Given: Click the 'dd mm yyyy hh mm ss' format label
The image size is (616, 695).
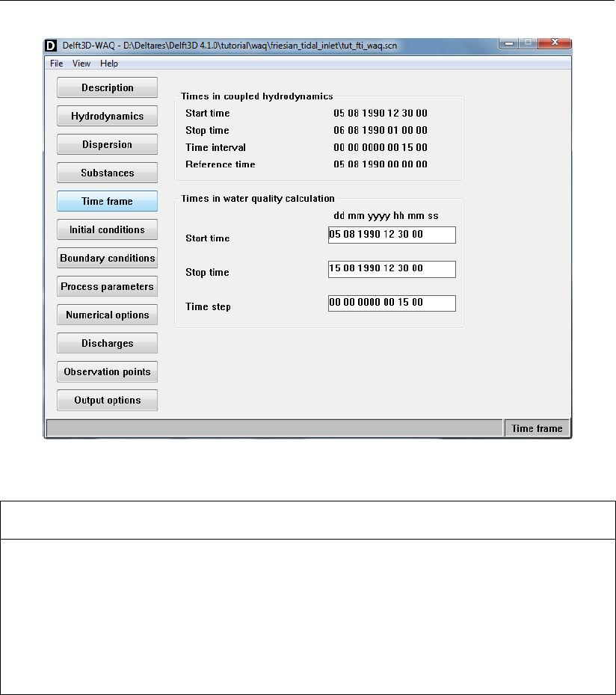Looking at the screenshot, I should coord(386,216).
